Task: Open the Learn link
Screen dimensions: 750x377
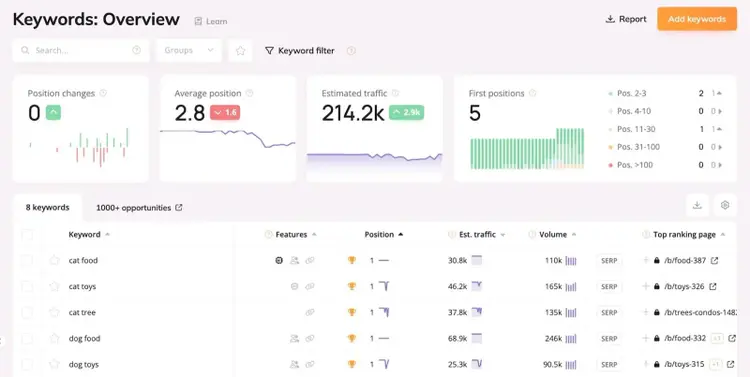Action: pyautogui.click(x=211, y=21)
